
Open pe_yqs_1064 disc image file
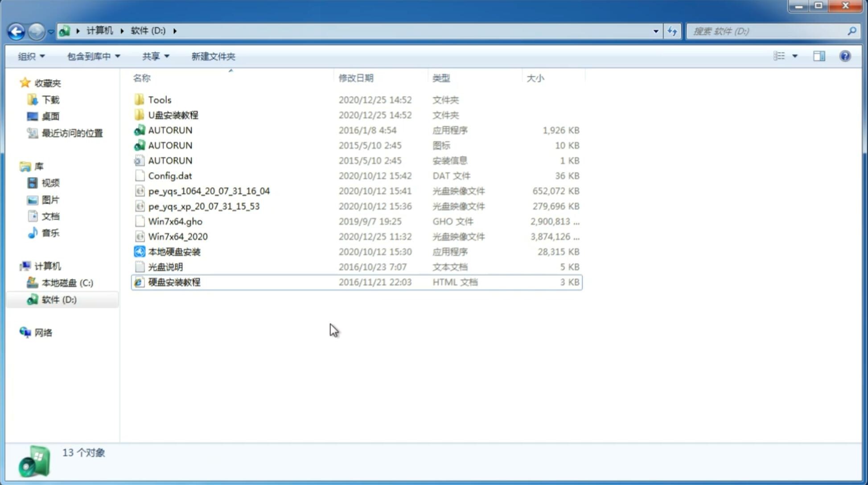click(209, 191)
